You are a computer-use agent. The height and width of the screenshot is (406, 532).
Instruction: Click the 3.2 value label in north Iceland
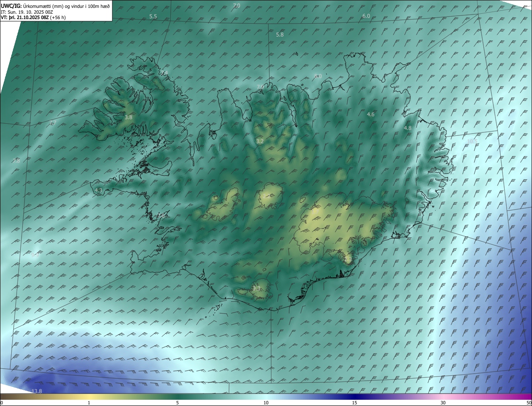point(260,142)
